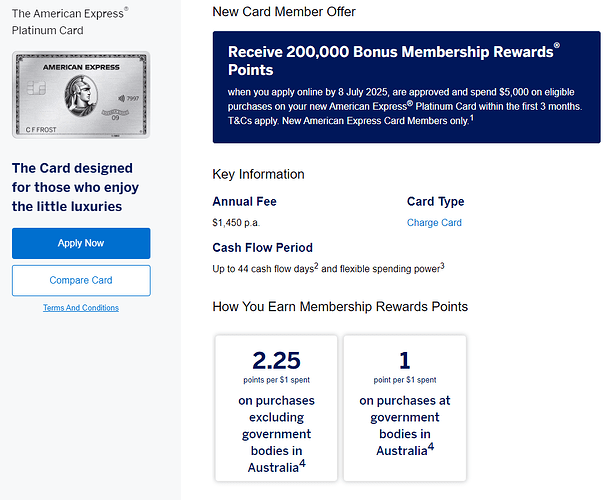Click the offer terms text mentioning 8 July 2025
The width and height of the screenshot is (615, 500).
(405, 106)
